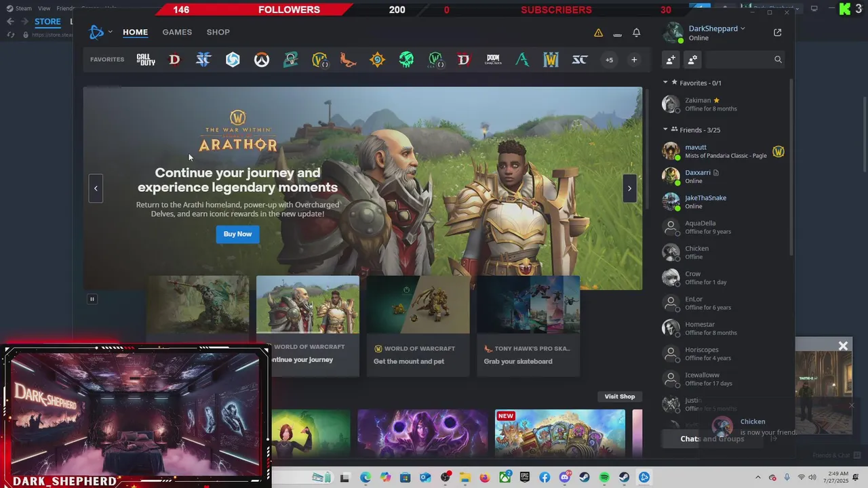Select friend Daxxarri
The height and width of the screenshot is (488, 868).
pyautogui.click(x=723, y=176)
